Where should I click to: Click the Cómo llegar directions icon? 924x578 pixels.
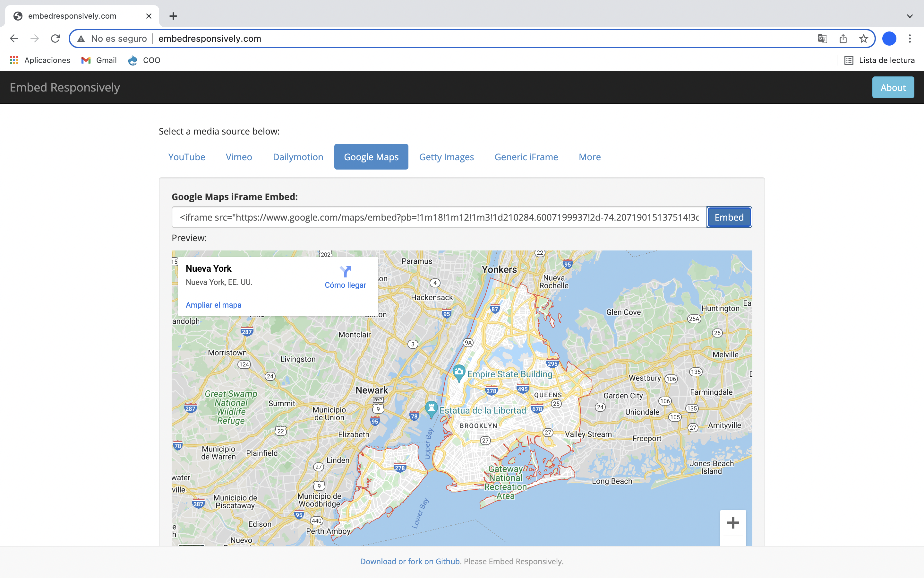pos(345,271)
